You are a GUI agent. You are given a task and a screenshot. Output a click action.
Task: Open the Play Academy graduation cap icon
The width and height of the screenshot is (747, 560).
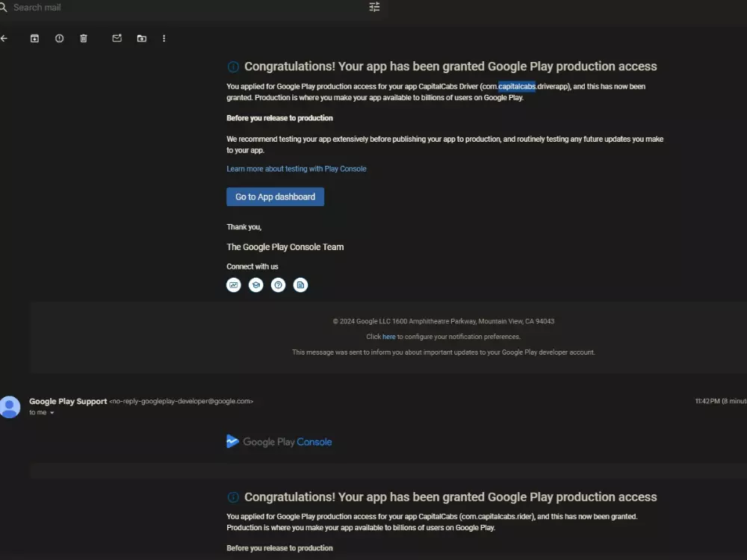[255, 284]
